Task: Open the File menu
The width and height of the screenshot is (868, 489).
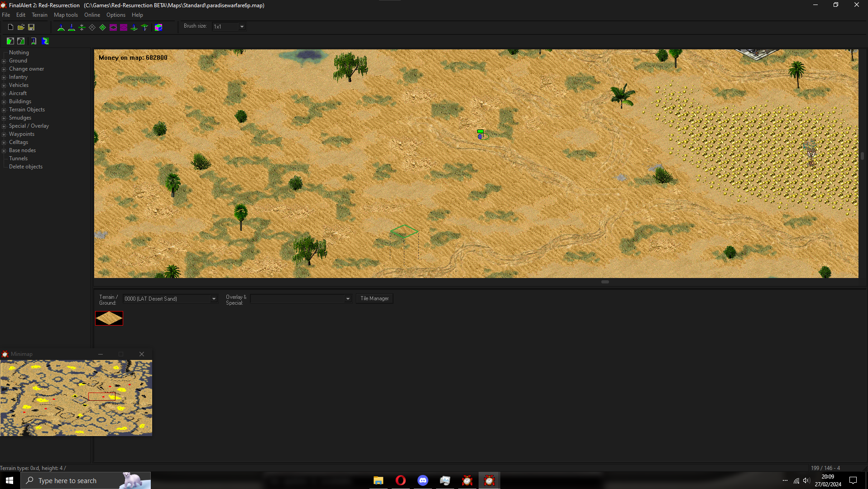Action: (x=6, y=15)
